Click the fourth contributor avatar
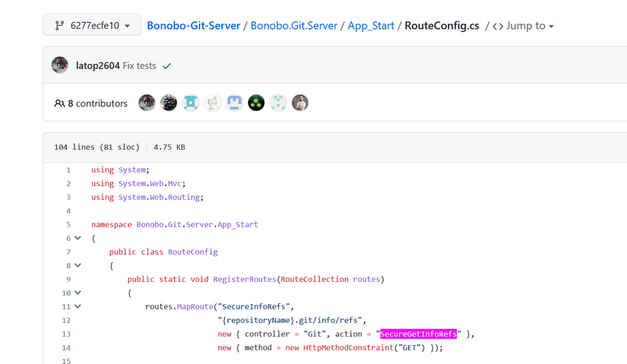Screen dimensions: 627x364 coord(213,103)
